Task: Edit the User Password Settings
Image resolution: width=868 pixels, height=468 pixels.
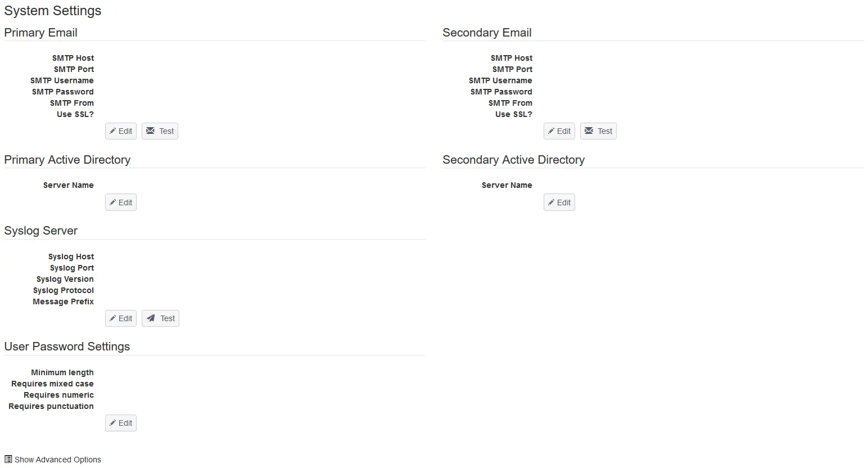Action: tap(121, 423)
